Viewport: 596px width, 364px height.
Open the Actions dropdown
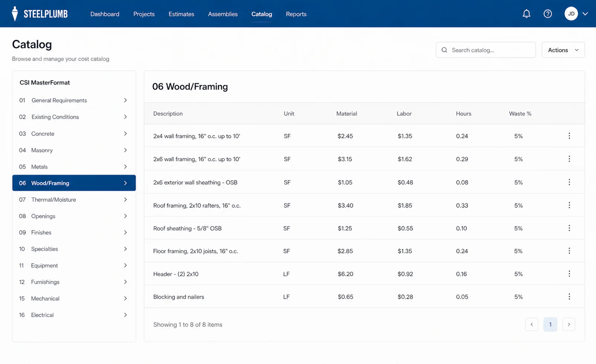563,50
